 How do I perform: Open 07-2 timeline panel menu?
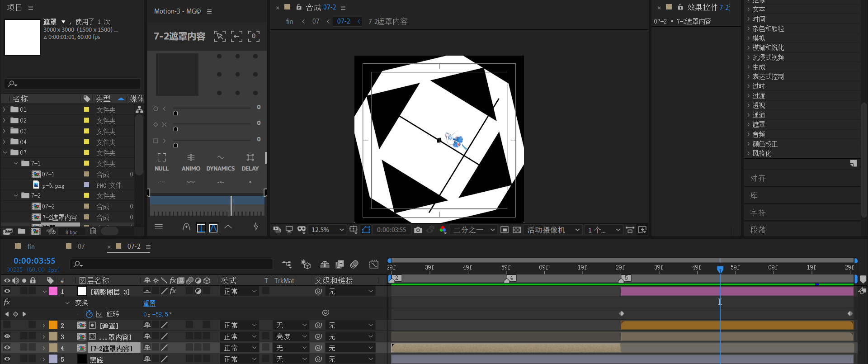tap(148, 247)
